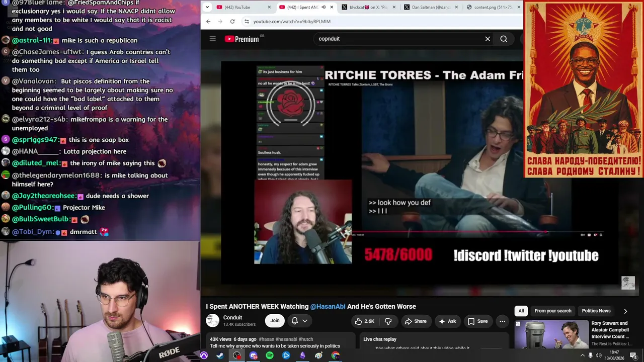Open the Windows notification center

(x=633, y=355)
